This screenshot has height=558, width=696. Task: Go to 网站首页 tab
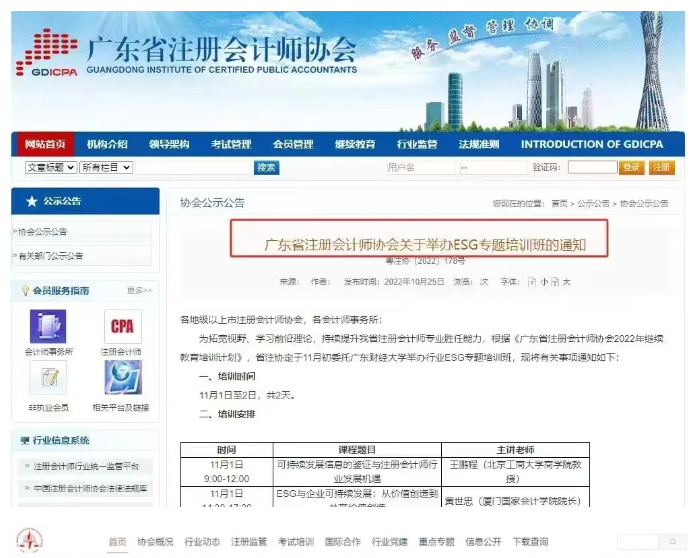point(45,144)
